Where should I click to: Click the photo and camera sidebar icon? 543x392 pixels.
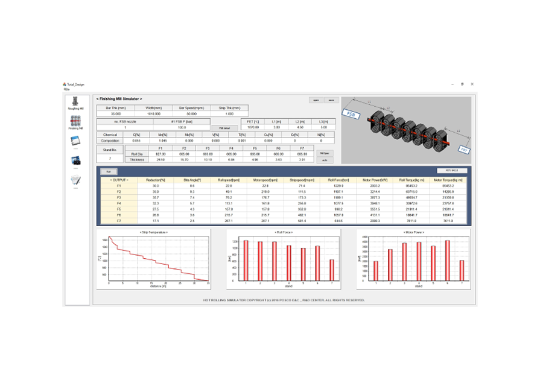coord(75,161)
